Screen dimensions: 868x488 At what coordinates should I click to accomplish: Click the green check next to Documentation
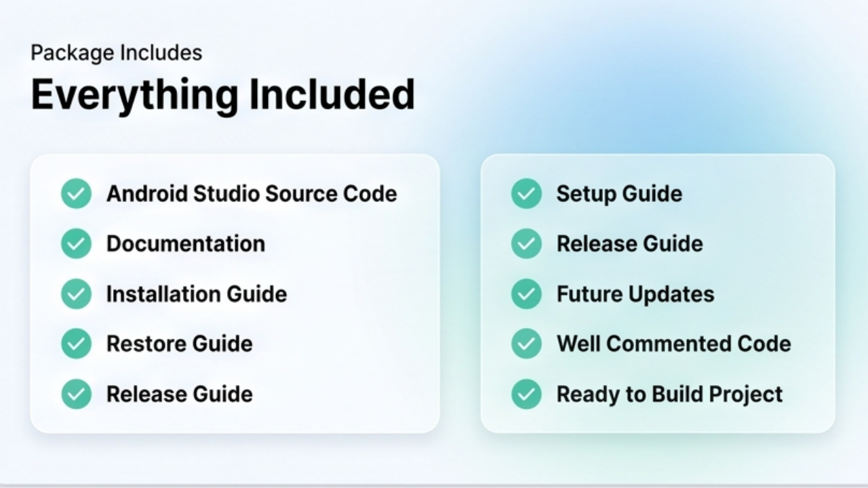(x=76, y=244)
